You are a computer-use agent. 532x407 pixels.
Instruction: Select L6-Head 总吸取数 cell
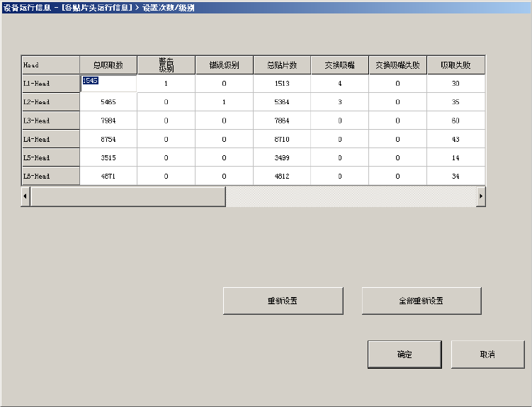click(x=108, y=176)
